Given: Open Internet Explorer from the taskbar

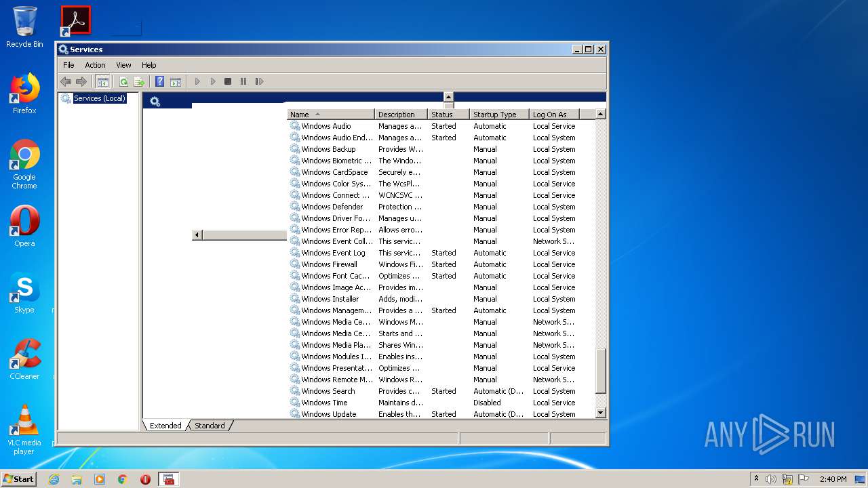Looking at the screenshot, I should point(54,479).
